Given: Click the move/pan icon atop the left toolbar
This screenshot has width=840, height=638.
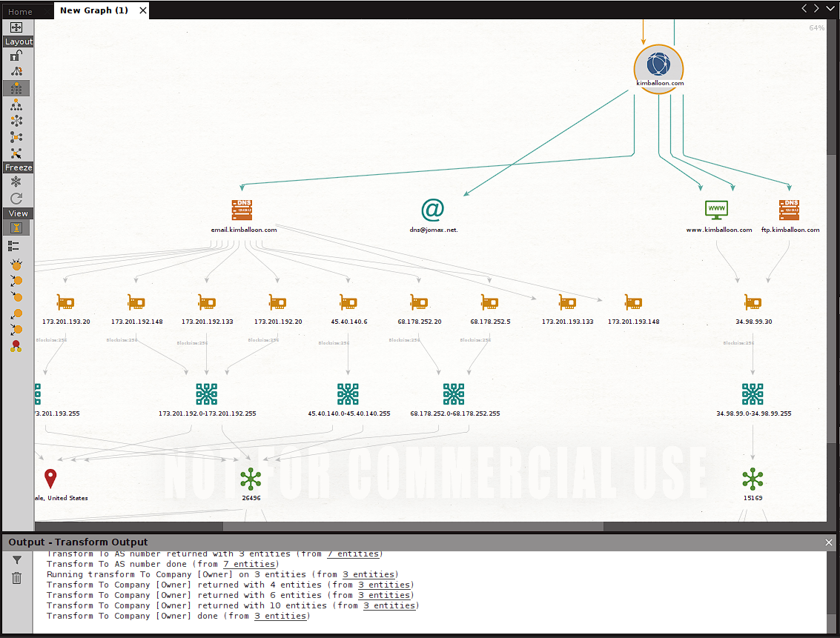Looking at the screenshot, I should (x=16, y=27).
